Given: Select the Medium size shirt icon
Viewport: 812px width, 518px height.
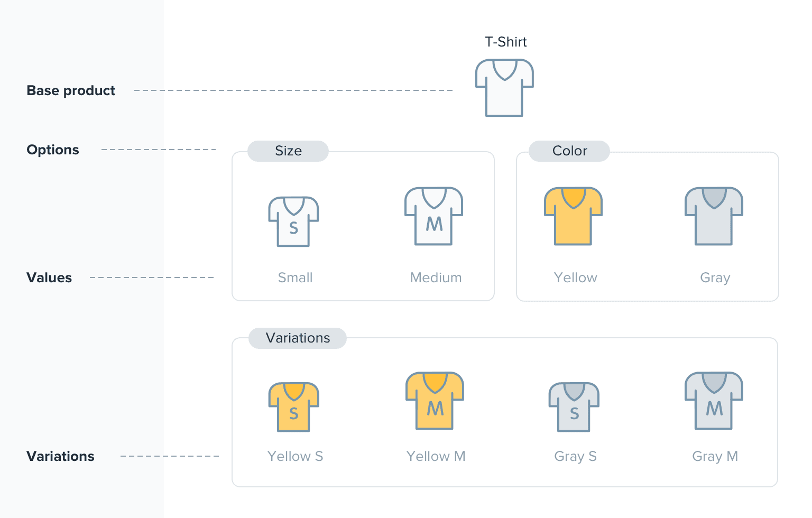Looking at the screenshot, I should coord(433,216).
